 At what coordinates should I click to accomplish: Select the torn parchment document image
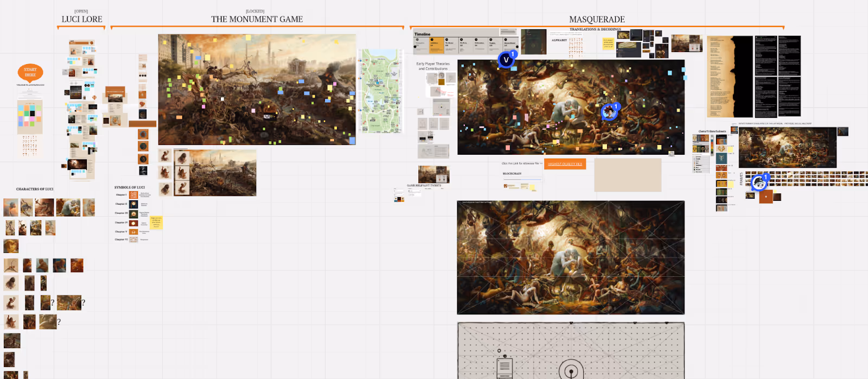tap(730, 77)
